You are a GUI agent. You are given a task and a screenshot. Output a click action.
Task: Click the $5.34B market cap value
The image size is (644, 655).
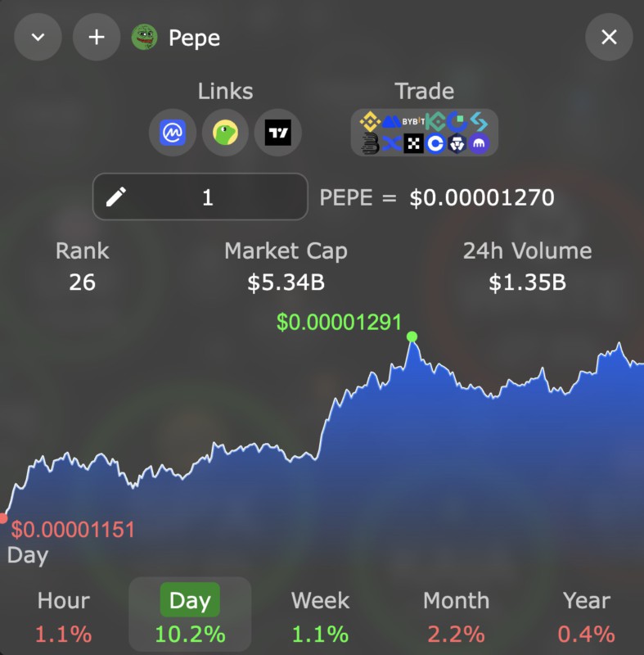(x=286, y=282)
